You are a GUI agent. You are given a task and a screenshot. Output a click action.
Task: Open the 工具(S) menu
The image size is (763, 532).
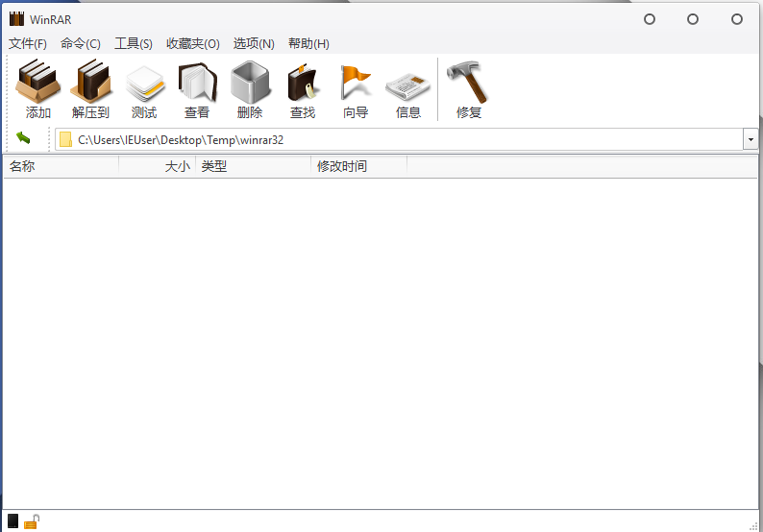(x=134, y=44)
